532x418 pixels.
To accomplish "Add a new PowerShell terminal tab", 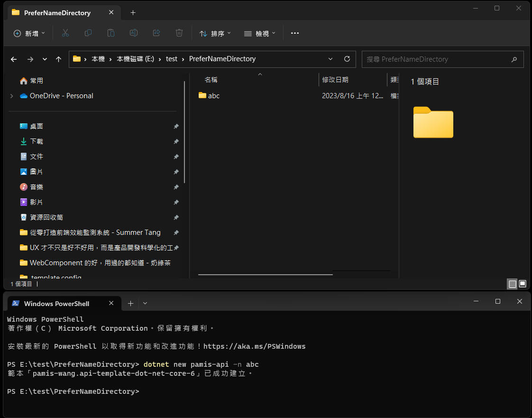I will click(x=130, y=304).
